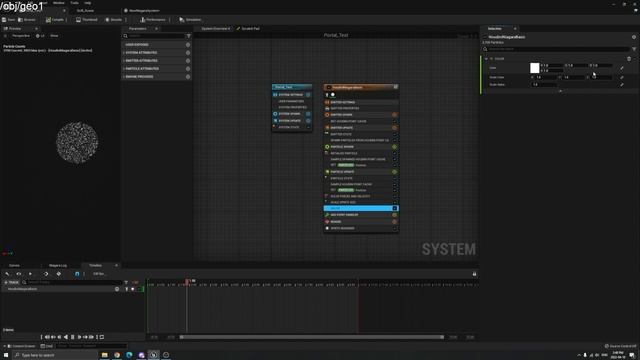Click plus icon on Add Event Handler
640x360 pixels.
[x=394, y=215]
